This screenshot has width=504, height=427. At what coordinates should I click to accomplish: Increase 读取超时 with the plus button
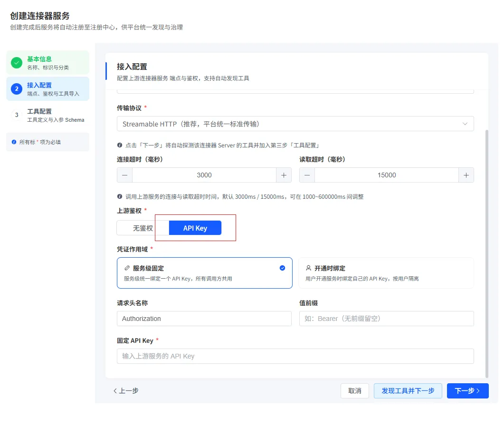[x=466, y=175]
